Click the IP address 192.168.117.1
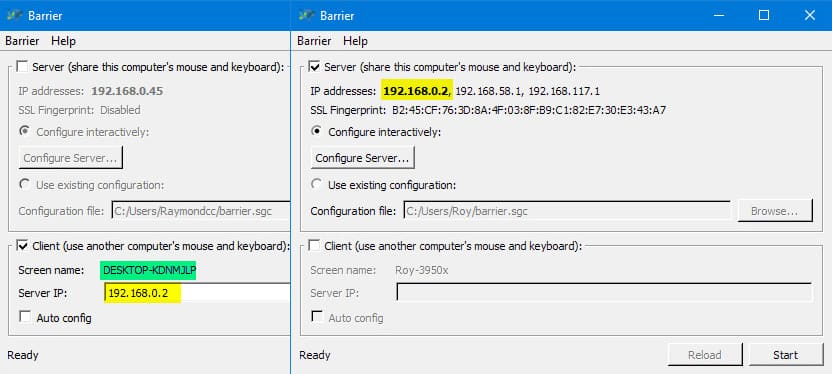The image size is (832, 374). [x=564, y=91]
